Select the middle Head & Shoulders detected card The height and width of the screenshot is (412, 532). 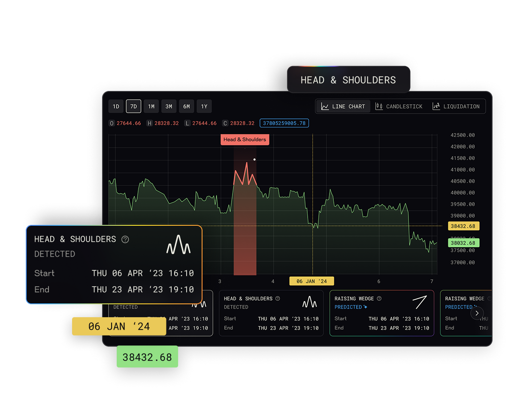[x=271, y=313]
